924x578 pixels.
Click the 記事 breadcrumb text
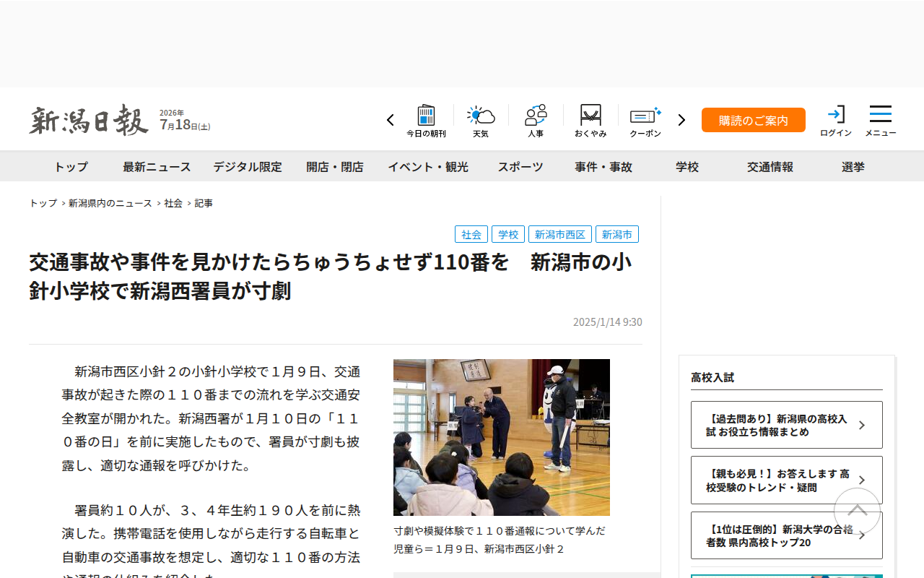204,204
